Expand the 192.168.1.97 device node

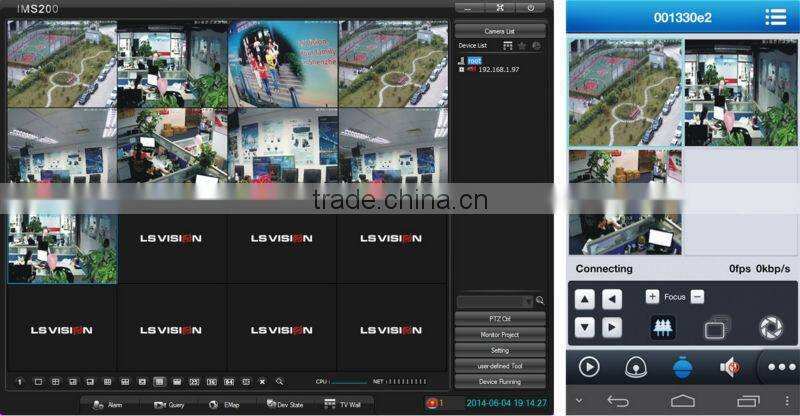click(x=461, y=69)
